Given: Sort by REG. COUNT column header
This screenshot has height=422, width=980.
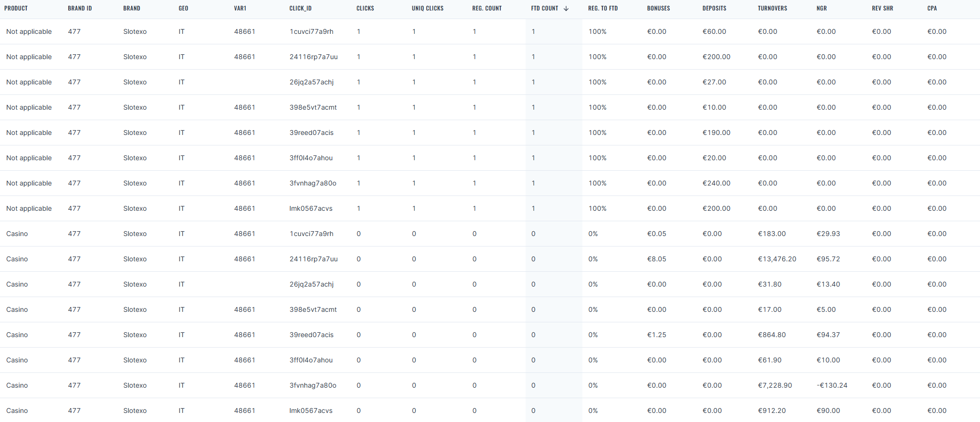Looking at the screenshot, I should click(x=487, y=9).
